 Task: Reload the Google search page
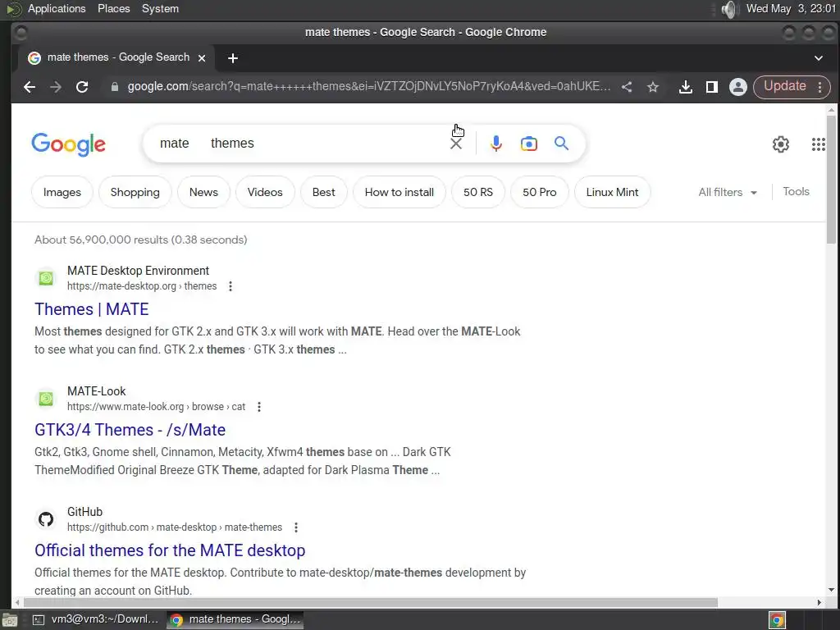[x=82, y=87]
